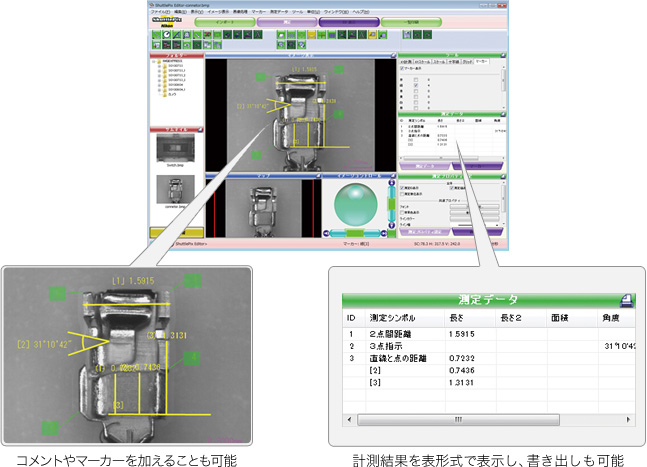
Task: Click the pop-out icon on the main image panel header
Action: pos(391,56)
